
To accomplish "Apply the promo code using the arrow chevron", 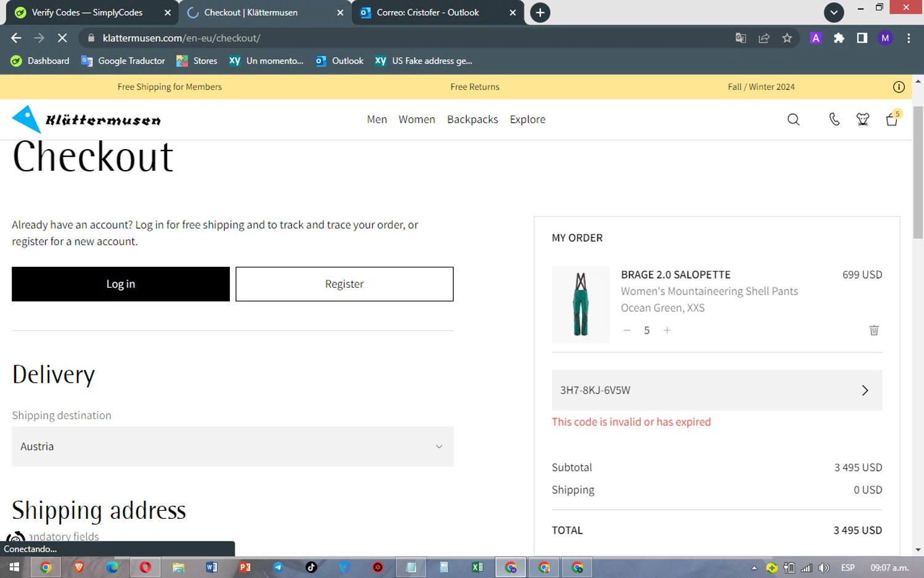I will (x=865, y=390).
